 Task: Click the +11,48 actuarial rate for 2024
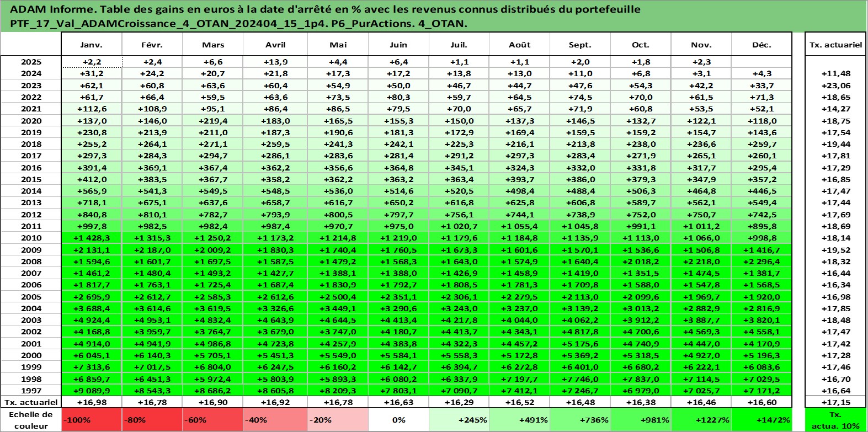[x=835, y=73]
